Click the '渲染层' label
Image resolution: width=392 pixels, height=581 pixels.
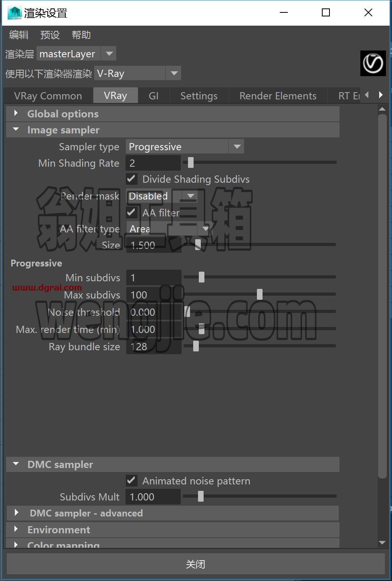pyautogui.click(x=20, y=54)
